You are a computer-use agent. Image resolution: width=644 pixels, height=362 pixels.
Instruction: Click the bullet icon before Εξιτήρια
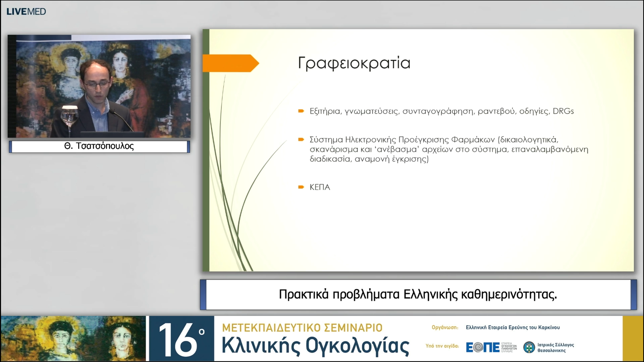301,111
